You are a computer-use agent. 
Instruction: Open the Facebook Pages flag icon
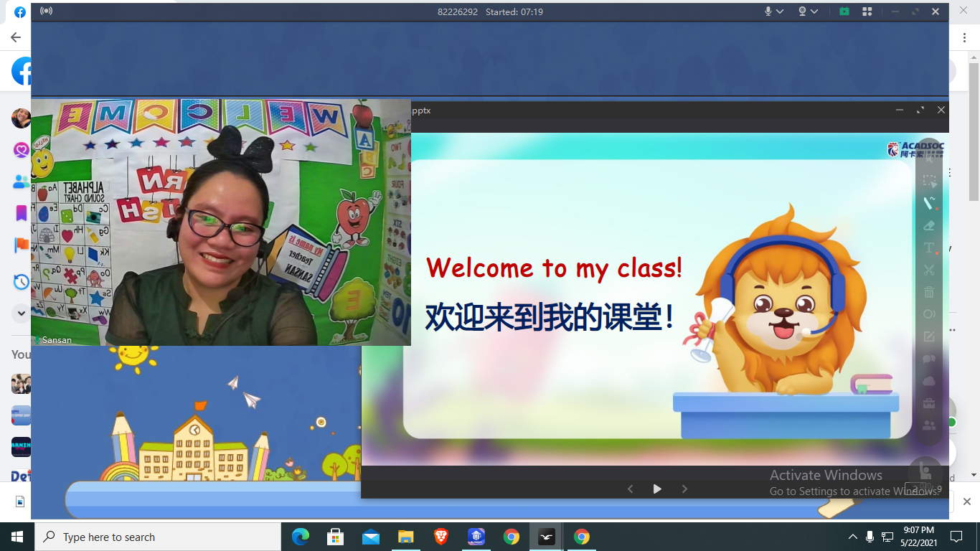[x=22, y=245]
